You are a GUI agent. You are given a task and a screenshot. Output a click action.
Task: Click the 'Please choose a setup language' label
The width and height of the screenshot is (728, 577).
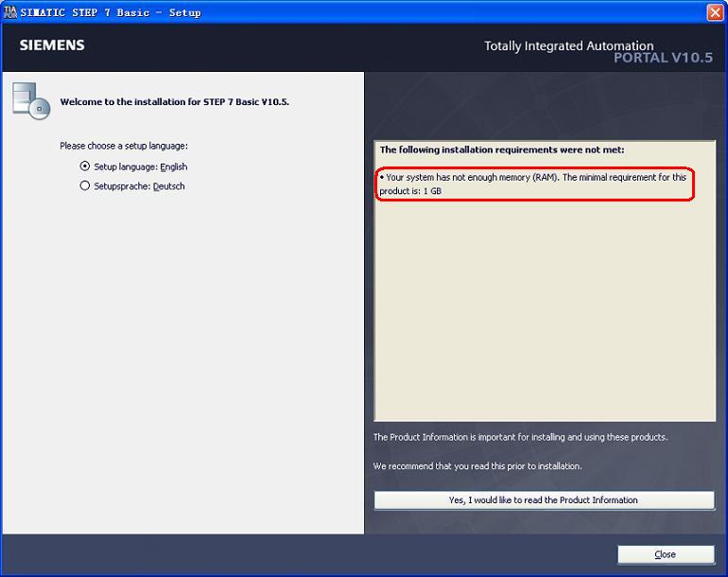click(124, 146)
